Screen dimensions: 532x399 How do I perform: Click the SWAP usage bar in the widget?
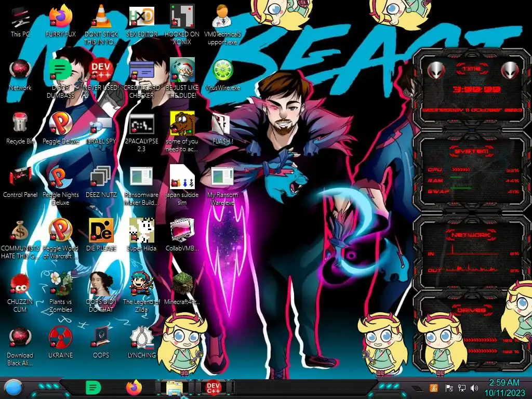461,188
